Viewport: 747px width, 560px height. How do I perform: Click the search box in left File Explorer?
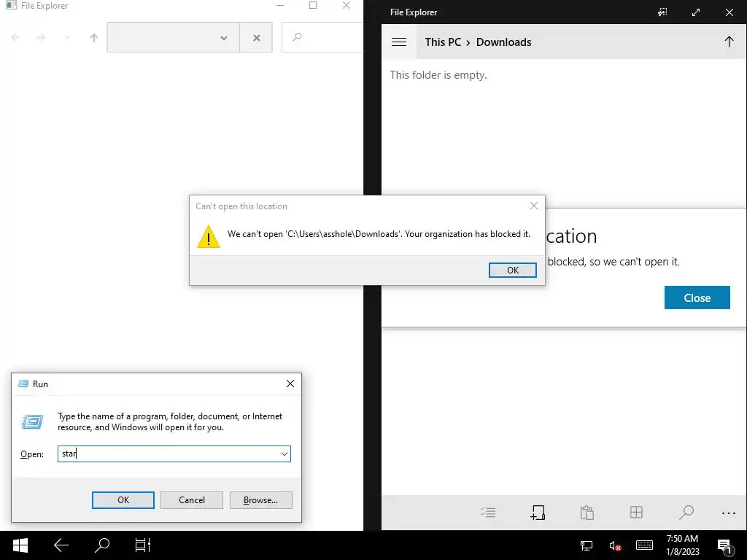coord(324,37)
